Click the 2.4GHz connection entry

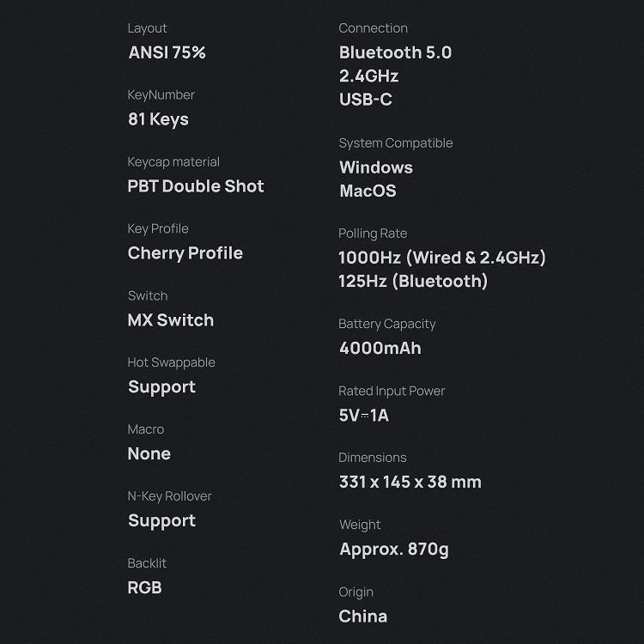368,76
